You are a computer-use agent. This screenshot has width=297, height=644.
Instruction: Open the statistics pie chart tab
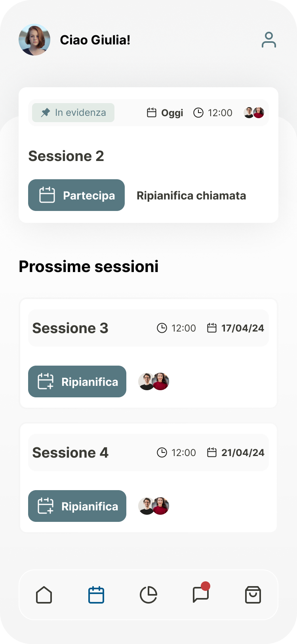point(148,595)
